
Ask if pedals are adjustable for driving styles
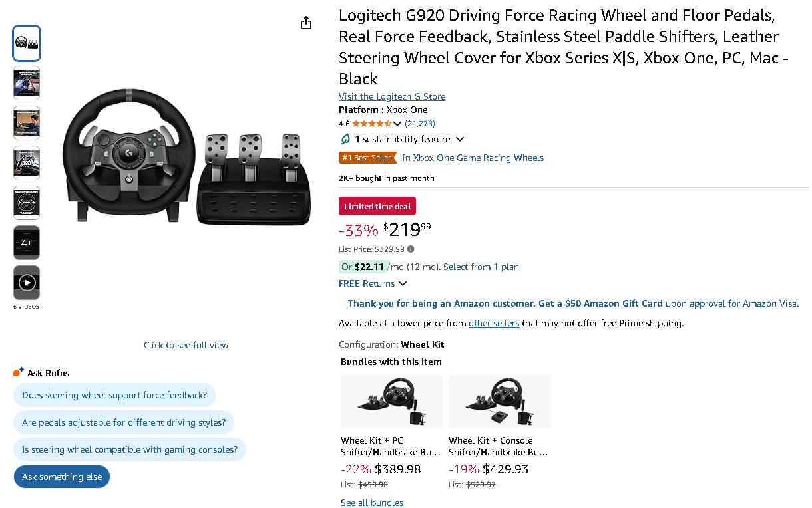[x=124, y=422]
